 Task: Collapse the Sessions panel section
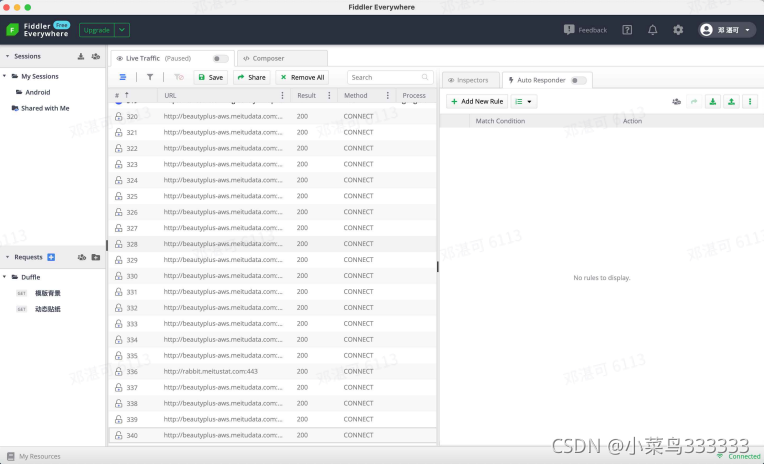click(7, 57)
